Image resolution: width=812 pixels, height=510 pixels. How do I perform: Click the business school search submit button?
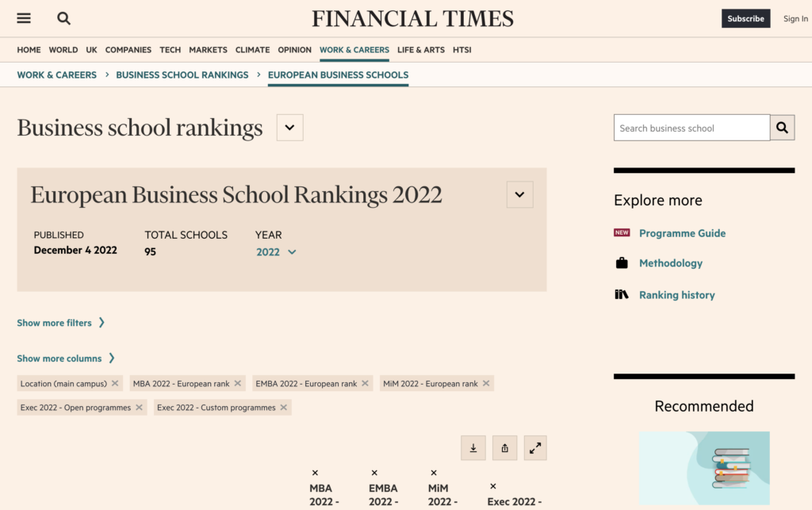click(x=782, y=128)
